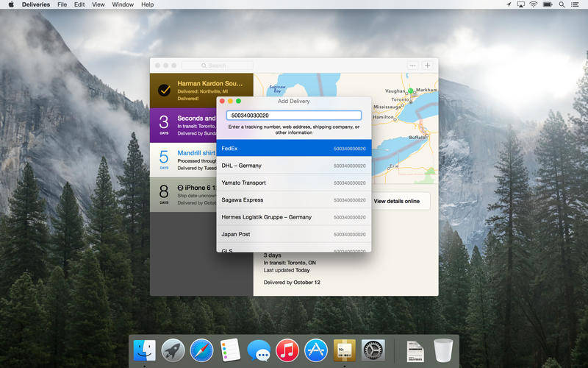Click the green pin near Markham on map
The width and height of the screenshot is (588, 368).
coord(411,91)
